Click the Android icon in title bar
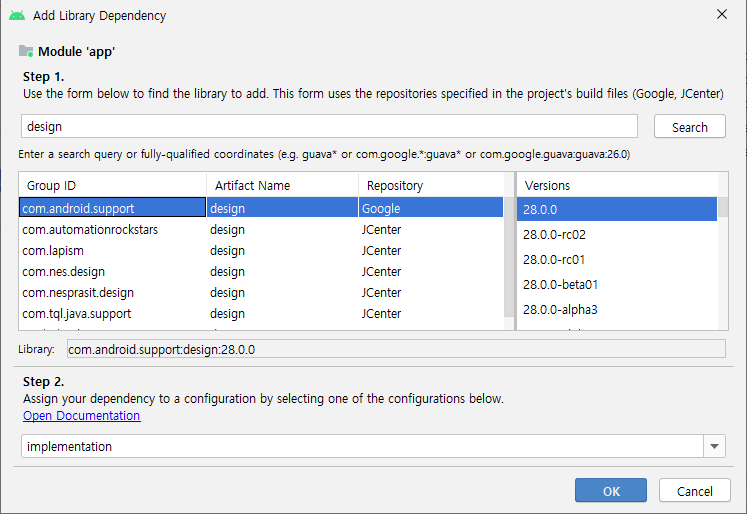The width and height of the screenshot is (747, 514). 17,15
